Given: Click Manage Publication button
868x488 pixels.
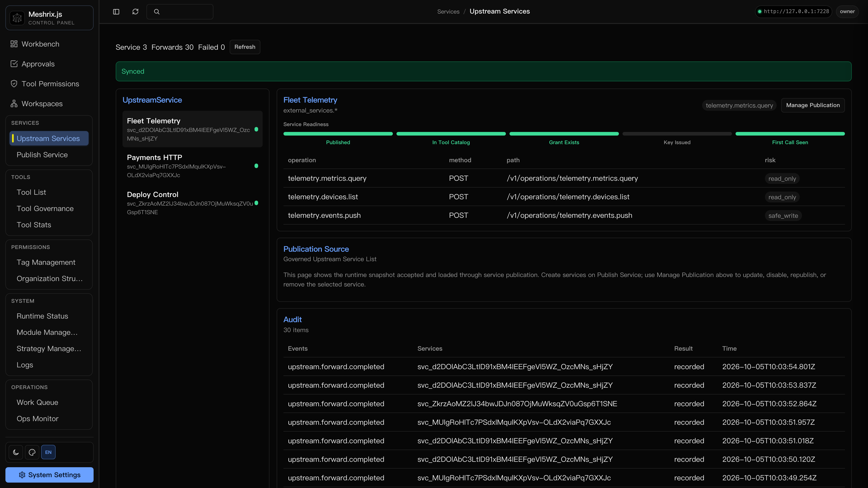Looking at the screenshot, I should click(813, 105).
